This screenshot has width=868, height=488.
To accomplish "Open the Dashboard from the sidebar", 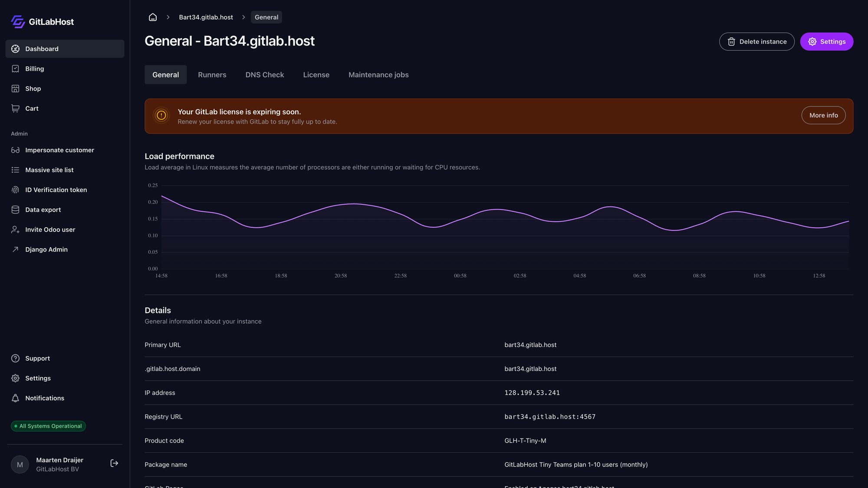I will pyautogui.click(x=42, y=49).
